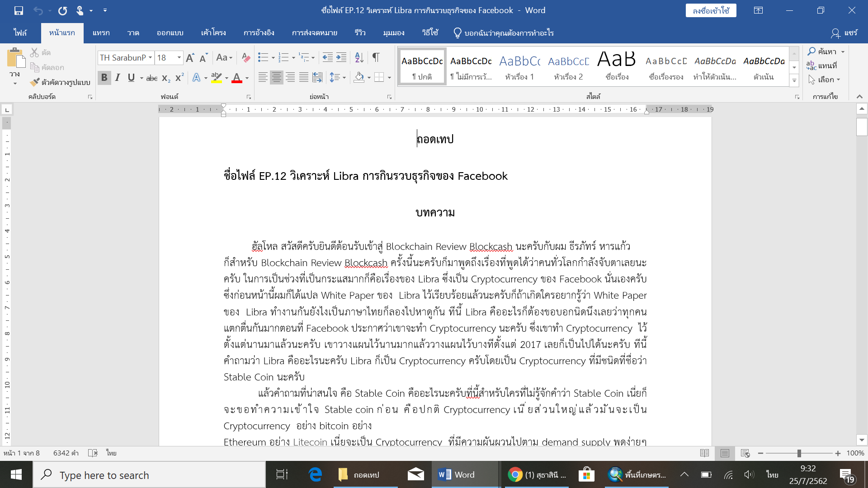This screenshot has height=488, width=868.
Task: Apply Thai distributed alignment
Action: coord(317,78)
